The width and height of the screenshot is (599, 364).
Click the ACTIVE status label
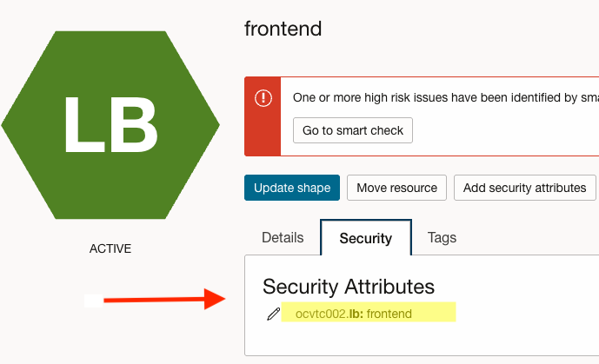110,249
